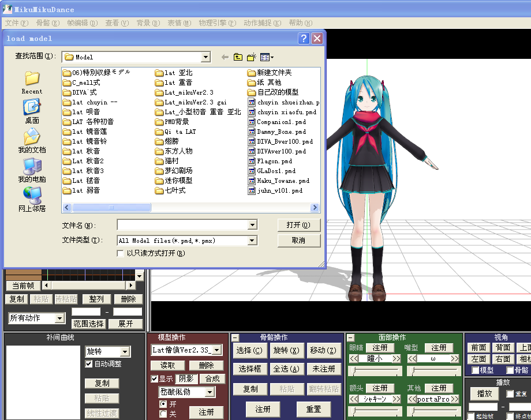This screenshot has height=420, width=531.
Task: Tick 以只读方式打开 checkbox
Action: pyautogui.click(x=120, y=253)
